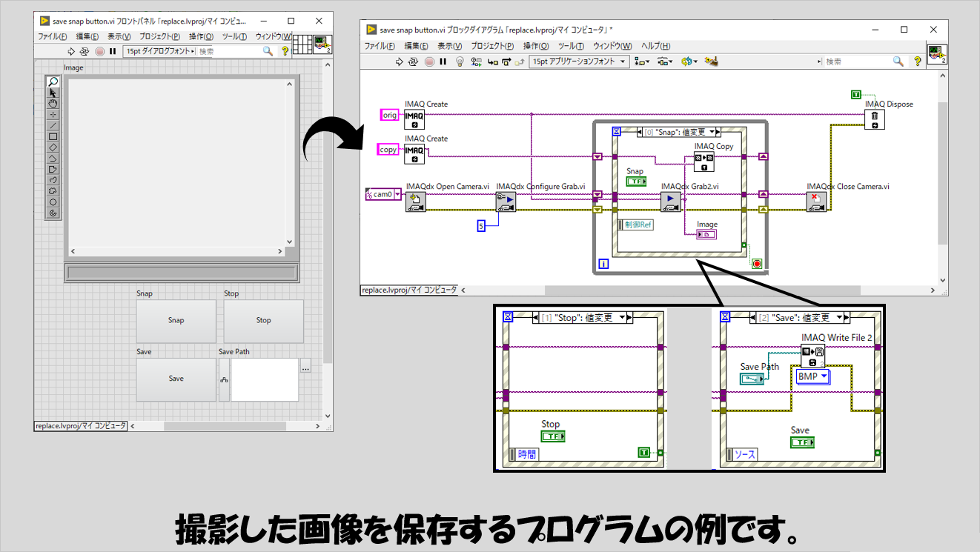Select the Annulus ROI tool
Screen dimensions: 980x552
53,213
